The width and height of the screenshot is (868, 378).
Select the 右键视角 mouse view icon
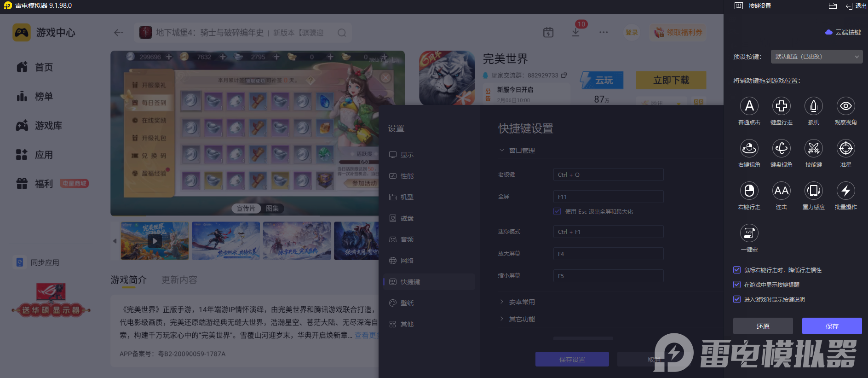[x=749, y=148]
